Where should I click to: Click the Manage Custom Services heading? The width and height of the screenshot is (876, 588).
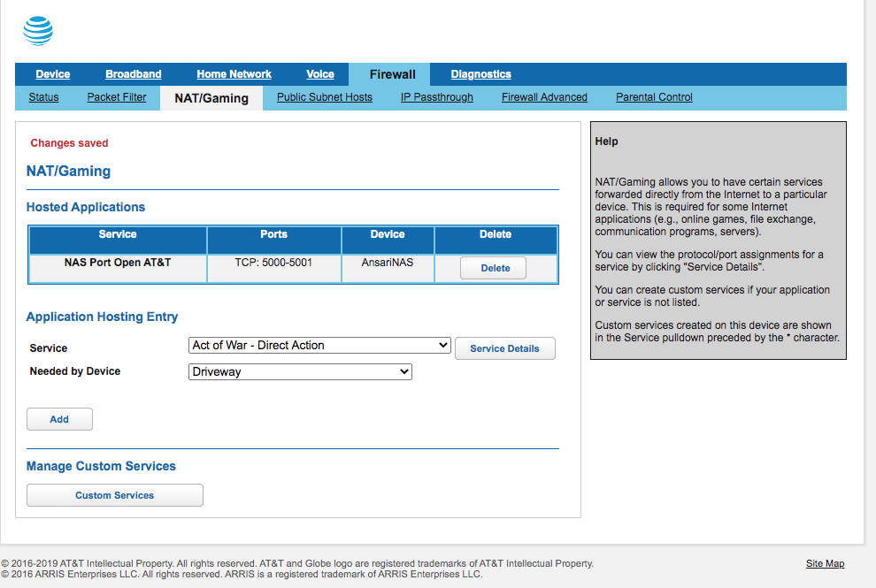pos(101,466)
